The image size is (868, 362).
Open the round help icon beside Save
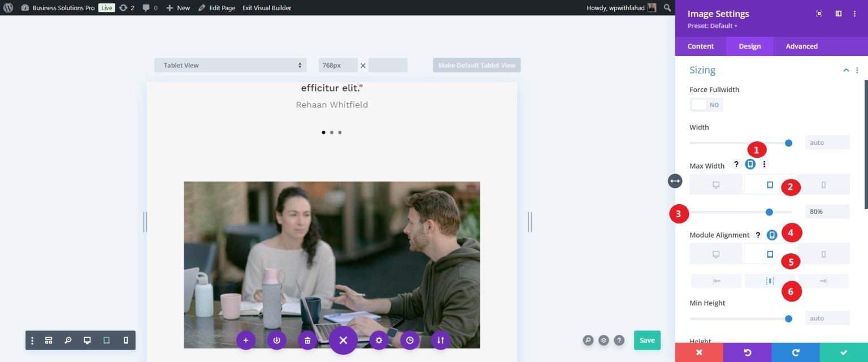[x=619, y=340]
